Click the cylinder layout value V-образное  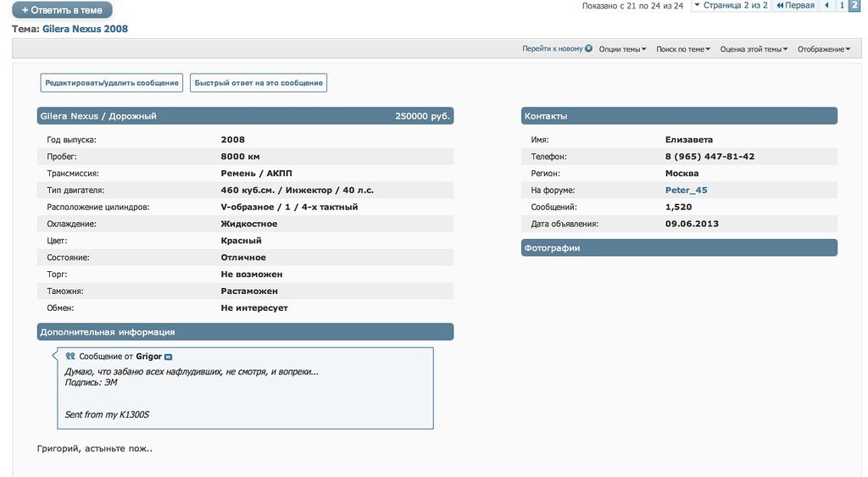point(248,207)
